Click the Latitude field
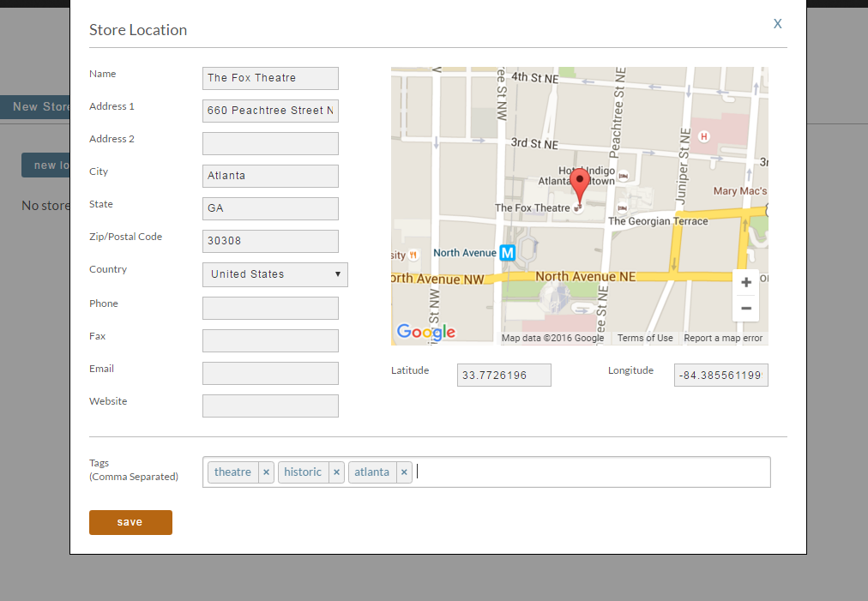 coord(503,376)
